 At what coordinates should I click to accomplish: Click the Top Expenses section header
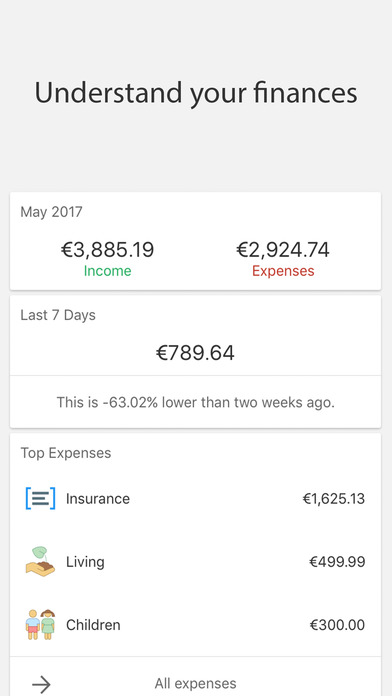[x=66, y=453]
